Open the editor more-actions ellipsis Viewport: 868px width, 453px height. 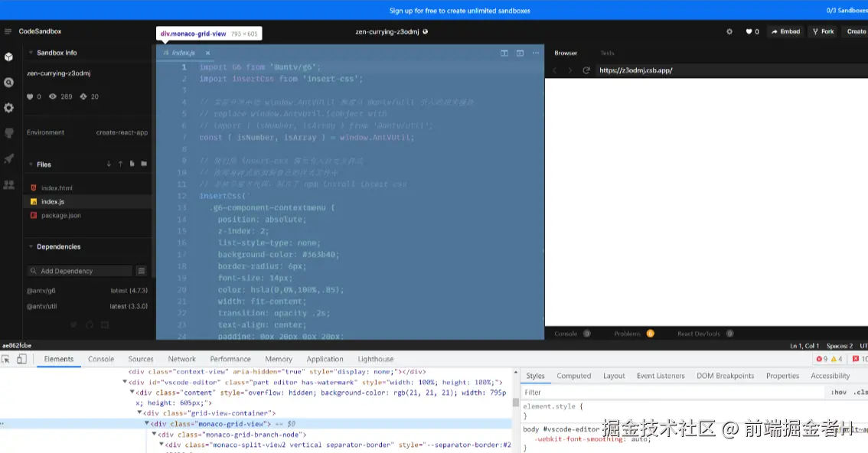(536, 53)
